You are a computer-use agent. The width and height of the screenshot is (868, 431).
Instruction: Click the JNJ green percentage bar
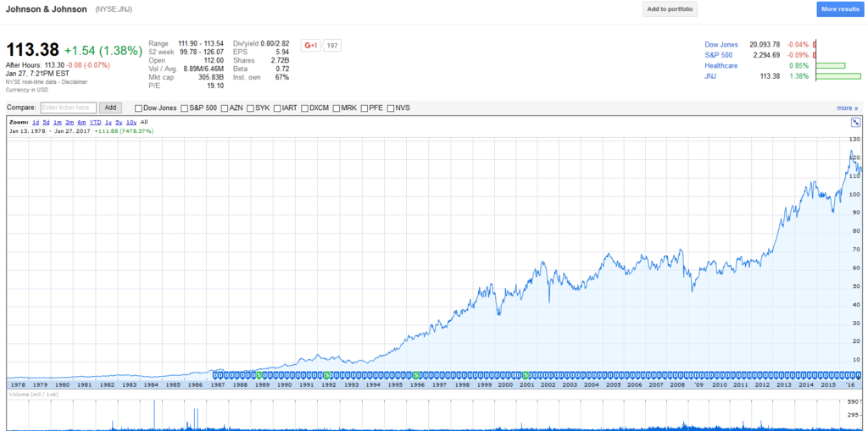pos(838,76)
